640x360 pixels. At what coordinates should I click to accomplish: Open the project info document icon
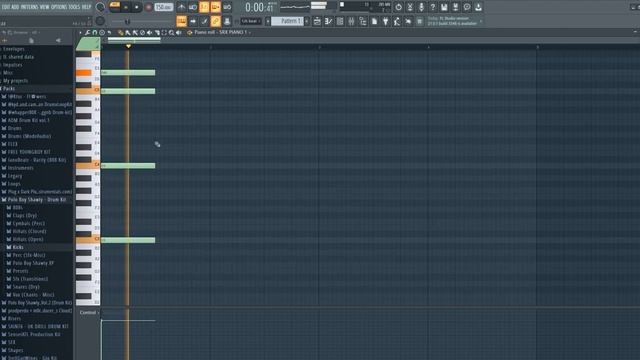coord(374,21)
